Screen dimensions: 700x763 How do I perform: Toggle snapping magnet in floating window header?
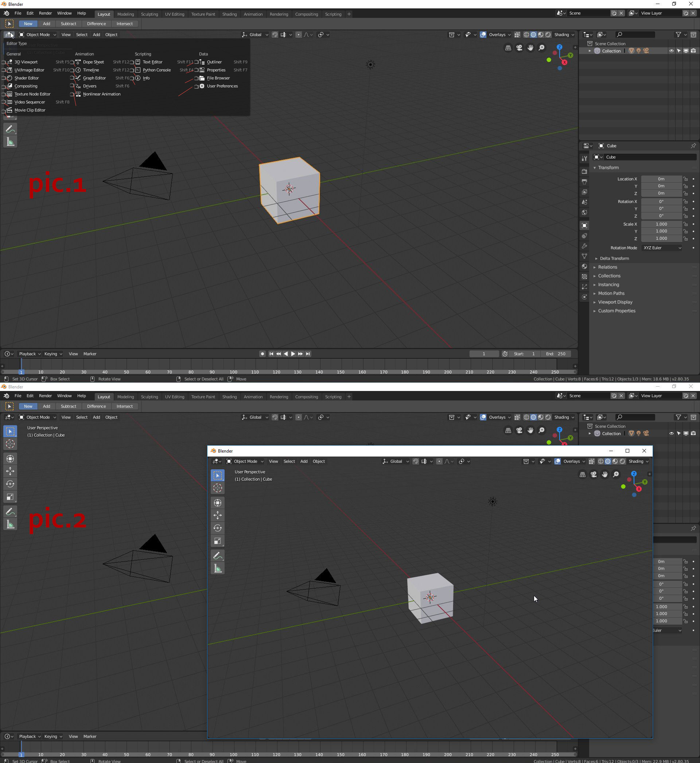coord(416,461)
